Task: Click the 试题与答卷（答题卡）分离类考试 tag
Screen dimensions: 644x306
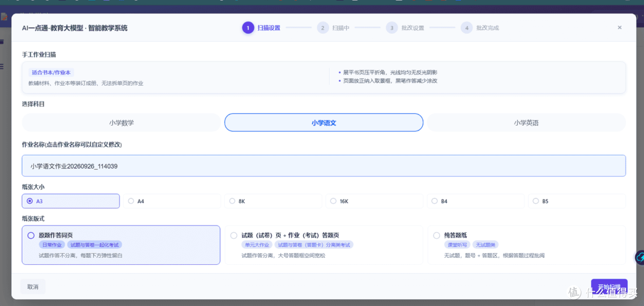Action: 314,245
